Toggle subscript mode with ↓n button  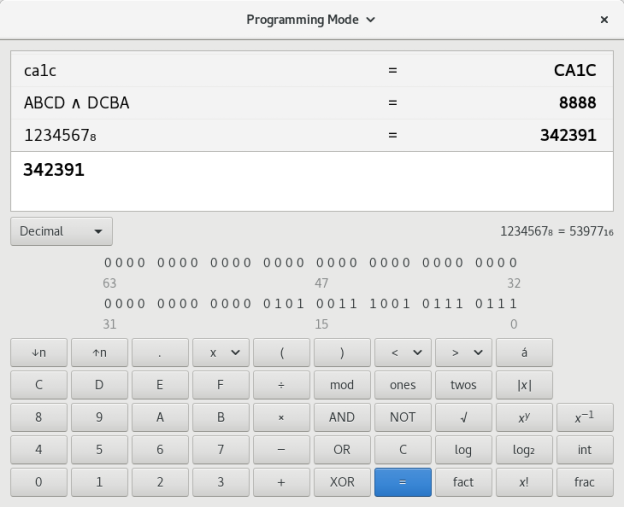[39, 352]
